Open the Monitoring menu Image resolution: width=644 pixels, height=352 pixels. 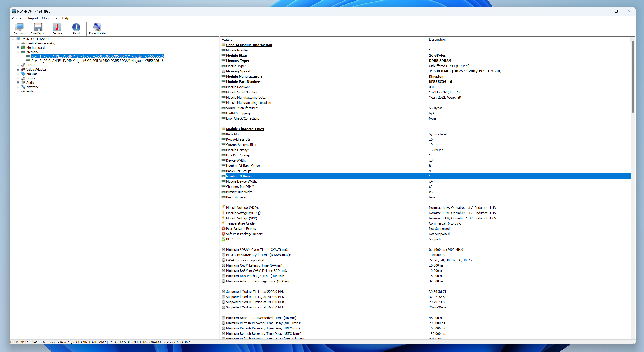50,18
